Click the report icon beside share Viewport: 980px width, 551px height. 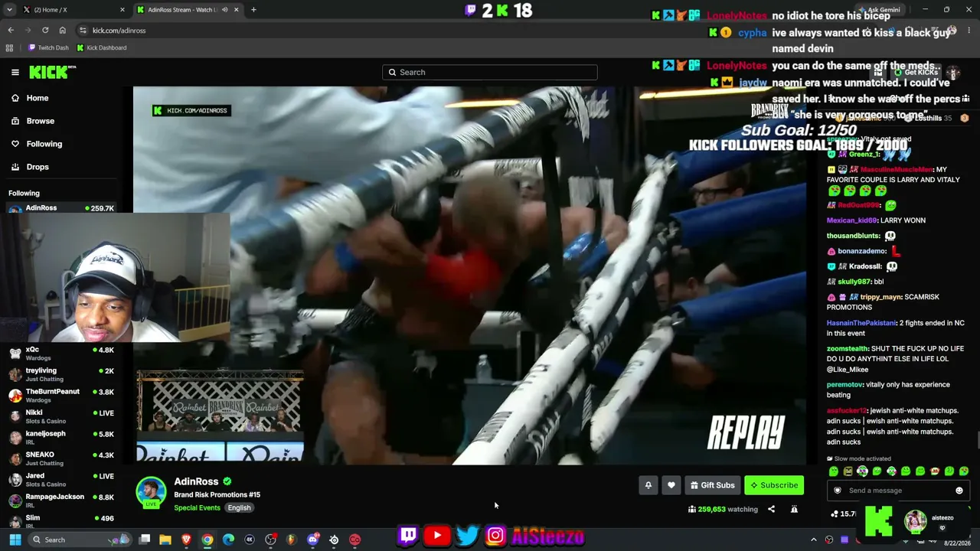794,509
